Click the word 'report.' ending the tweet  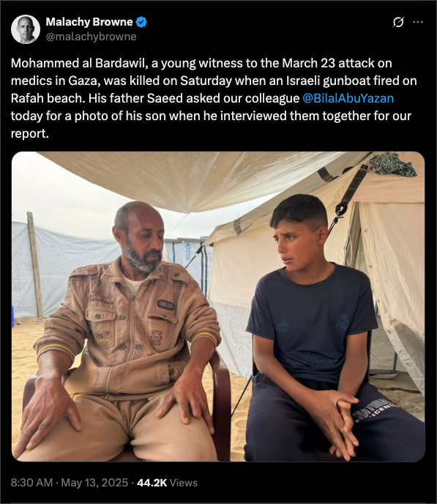[30, 133]
